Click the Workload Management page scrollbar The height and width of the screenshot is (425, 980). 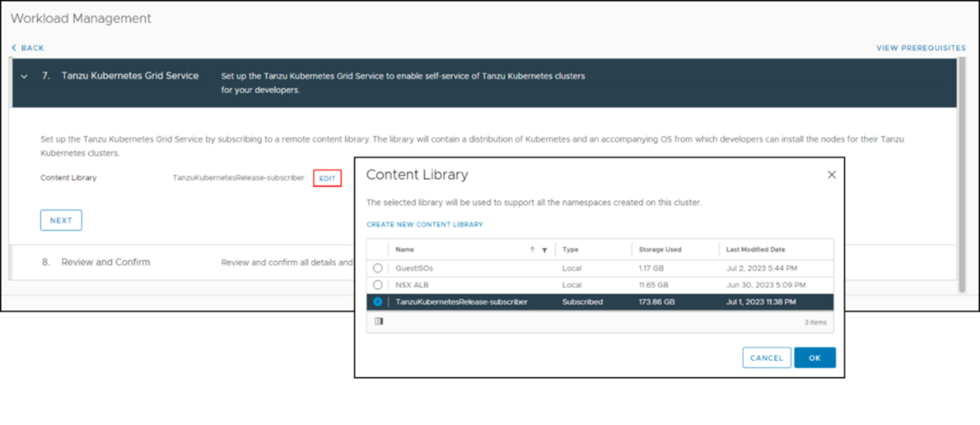962,175
